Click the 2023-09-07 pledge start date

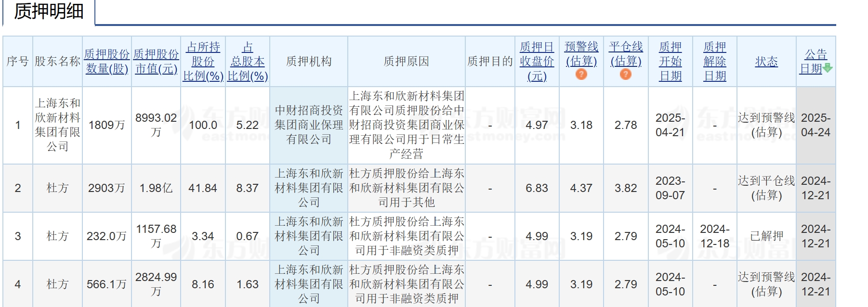point(670,188)
